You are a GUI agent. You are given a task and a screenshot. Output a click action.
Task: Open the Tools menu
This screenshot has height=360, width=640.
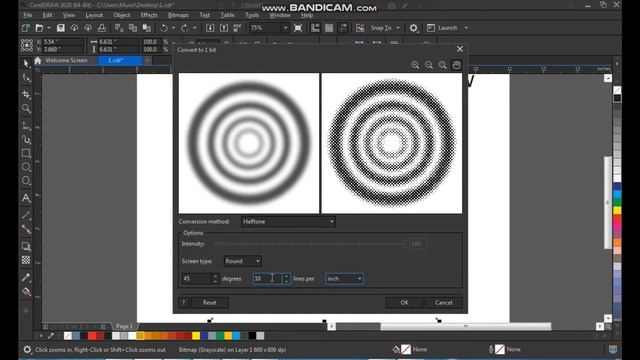pos(252,15)
